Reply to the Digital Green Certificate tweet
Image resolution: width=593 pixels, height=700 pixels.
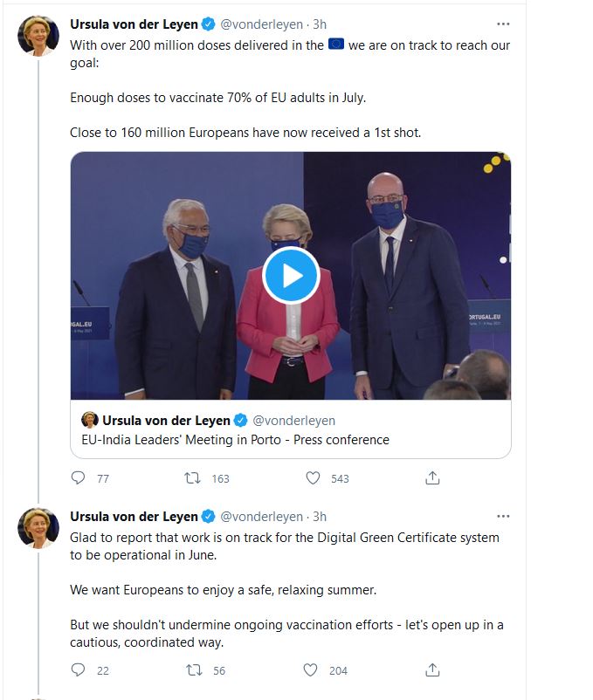pos(78,670)
